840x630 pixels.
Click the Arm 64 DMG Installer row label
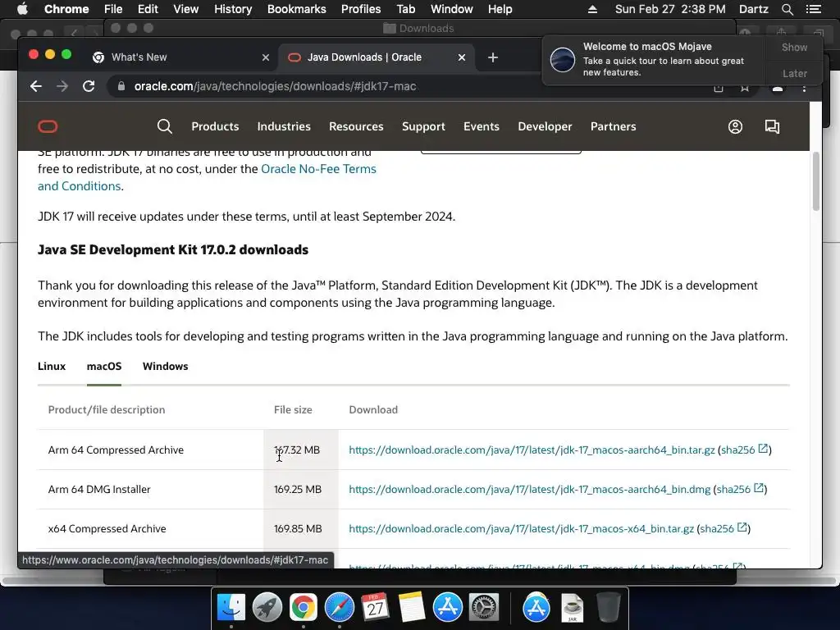point(99,489)
